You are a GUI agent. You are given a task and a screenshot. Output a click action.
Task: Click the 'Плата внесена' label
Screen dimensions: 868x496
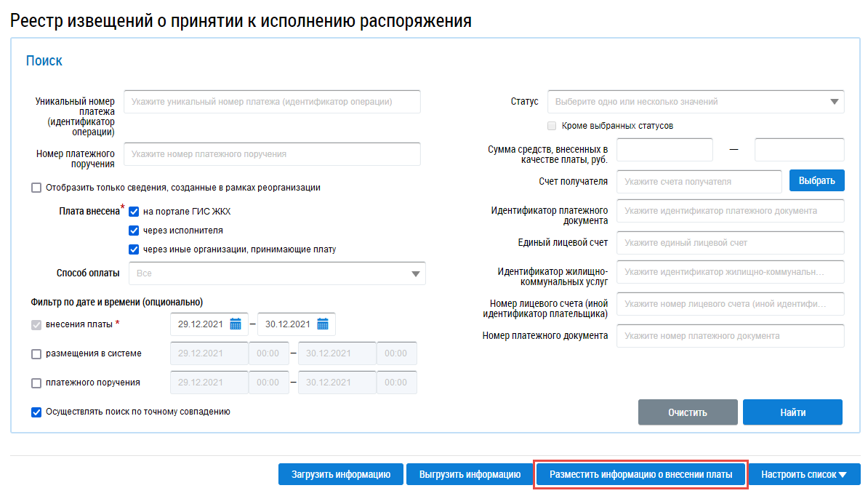[89, 212]
